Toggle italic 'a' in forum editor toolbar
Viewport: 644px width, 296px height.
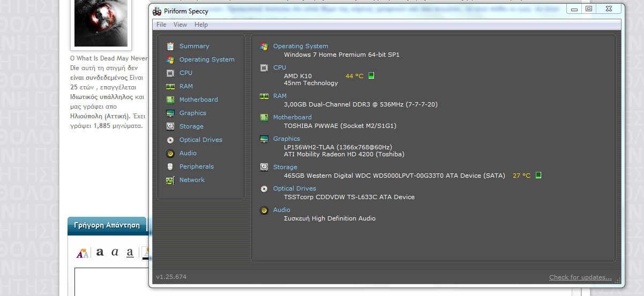115,252
